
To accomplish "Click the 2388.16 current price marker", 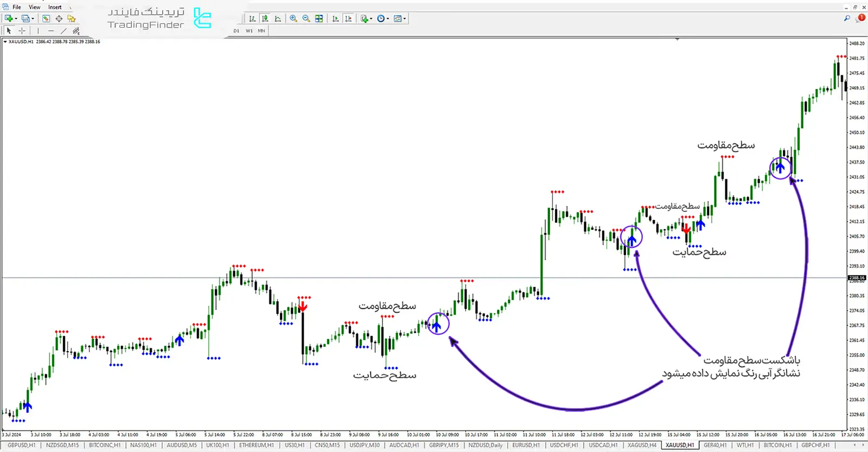I will [x=857, y=278].
